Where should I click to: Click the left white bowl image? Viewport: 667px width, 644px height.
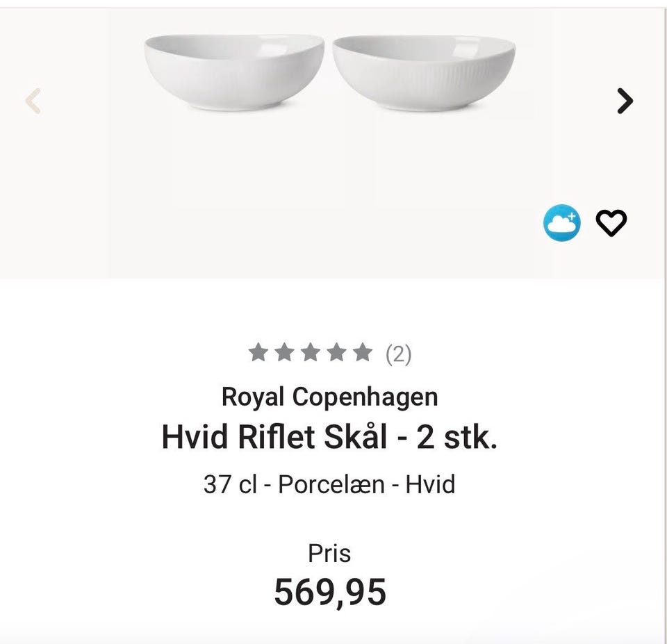tap(234, 72)
